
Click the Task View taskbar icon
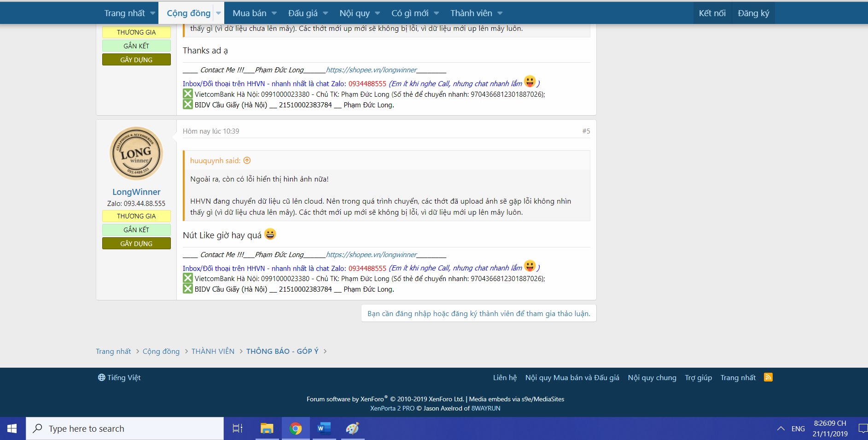tap(238, 428)
